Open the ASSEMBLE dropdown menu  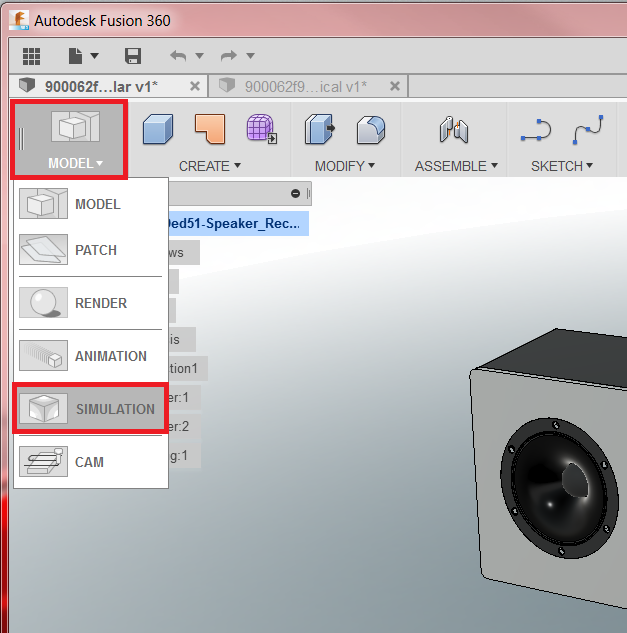(x=456, y=166)
